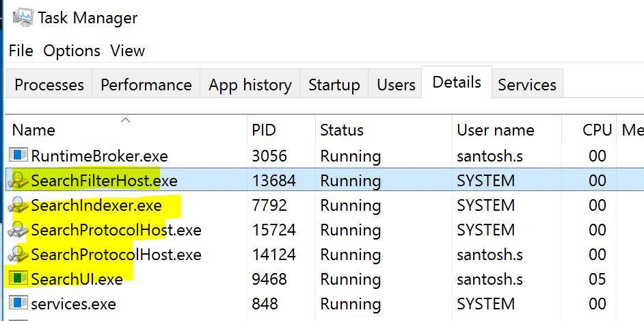The height and width of the screenshot is (321, 644).
Task: Click the SearchIndexer.exe process icon
Action: pyautogui.click(x=18, y=205)
